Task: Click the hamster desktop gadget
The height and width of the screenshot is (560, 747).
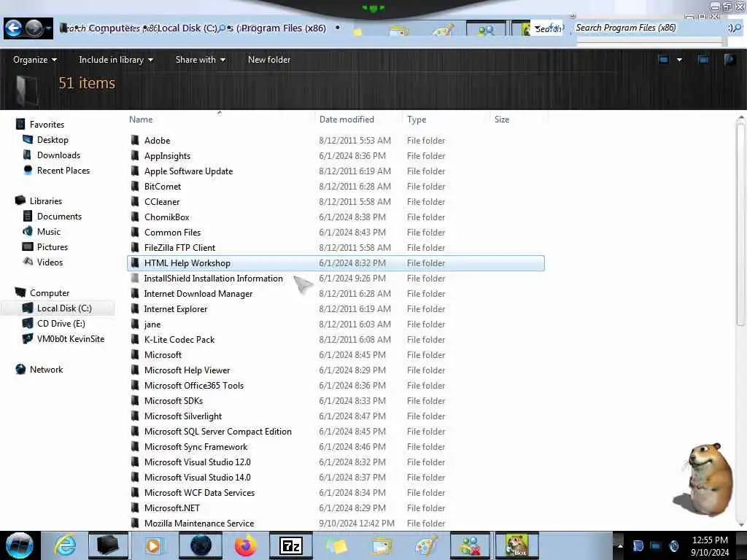Action: point(704,479)
